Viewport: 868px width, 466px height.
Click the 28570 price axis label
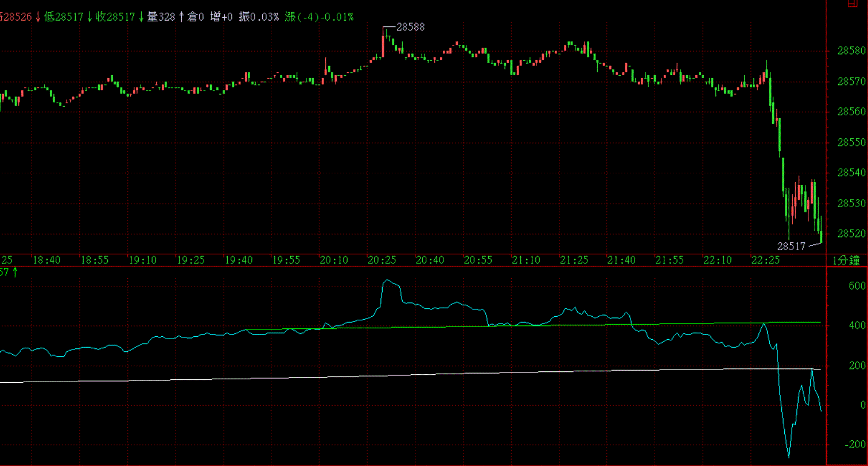[x=851, y=81]
